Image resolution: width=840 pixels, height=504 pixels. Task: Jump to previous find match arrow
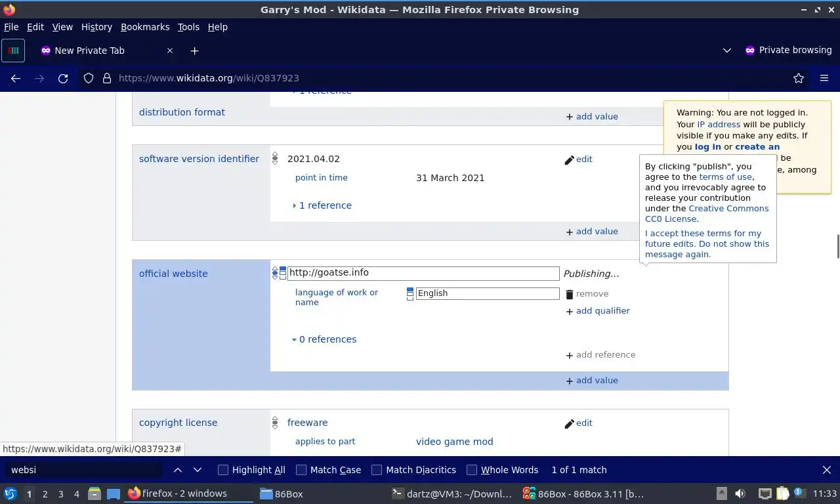[178, 470]
